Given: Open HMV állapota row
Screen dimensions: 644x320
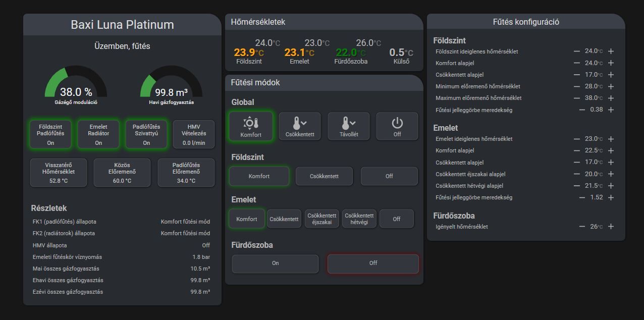Looking at the screenshot, I should (122, 245).
